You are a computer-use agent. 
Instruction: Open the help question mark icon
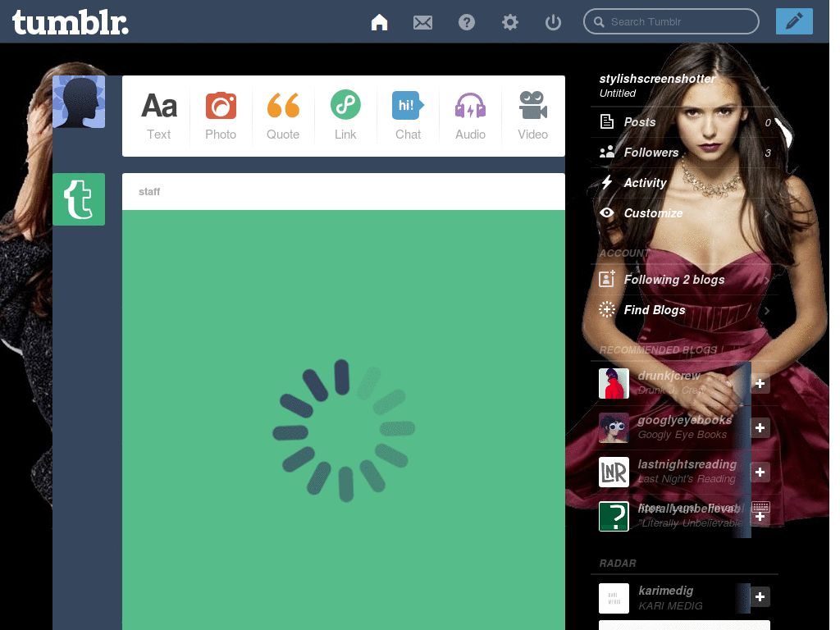pos(467,22)
